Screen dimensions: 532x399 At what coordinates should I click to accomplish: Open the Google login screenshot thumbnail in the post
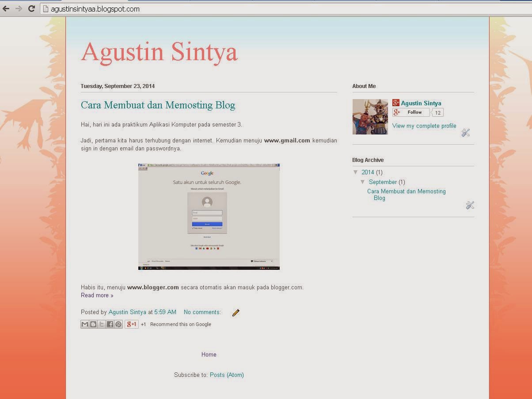(209, 216)
